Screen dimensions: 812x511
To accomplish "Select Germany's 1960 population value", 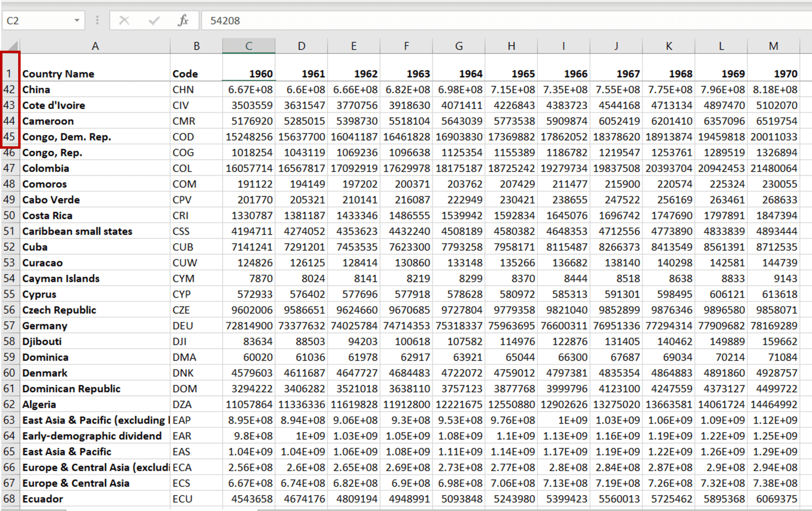I will (249, 325).
